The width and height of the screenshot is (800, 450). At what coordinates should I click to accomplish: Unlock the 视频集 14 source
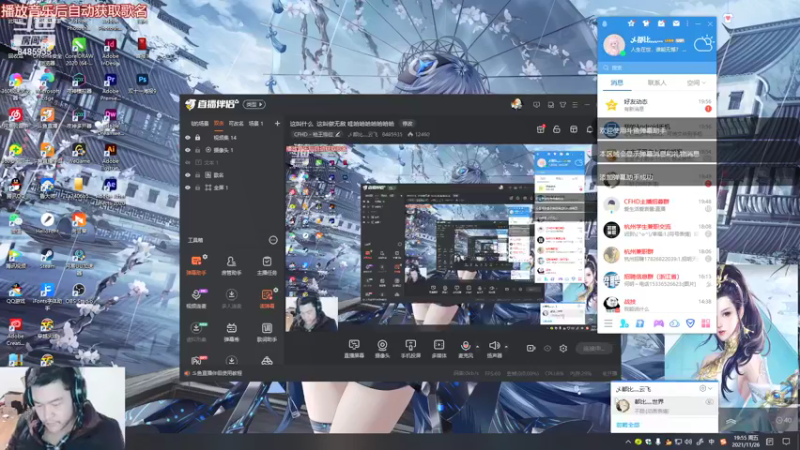pos(197,138)
